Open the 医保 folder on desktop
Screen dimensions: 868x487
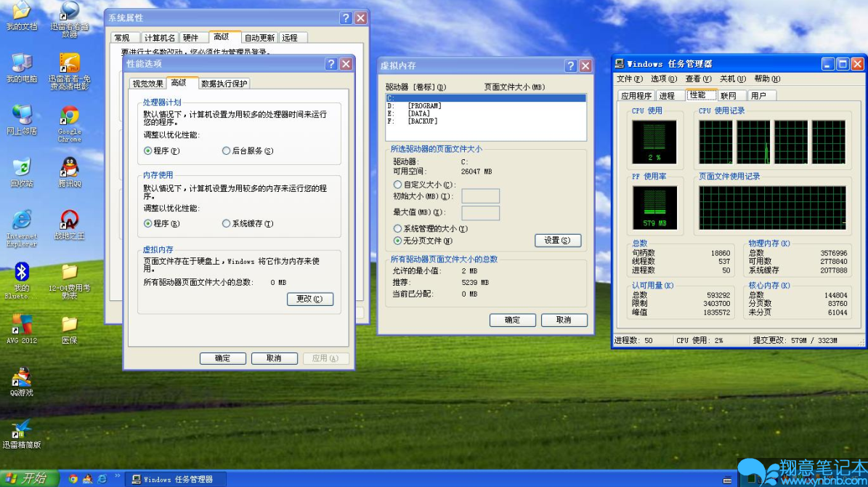coord(69,329)
